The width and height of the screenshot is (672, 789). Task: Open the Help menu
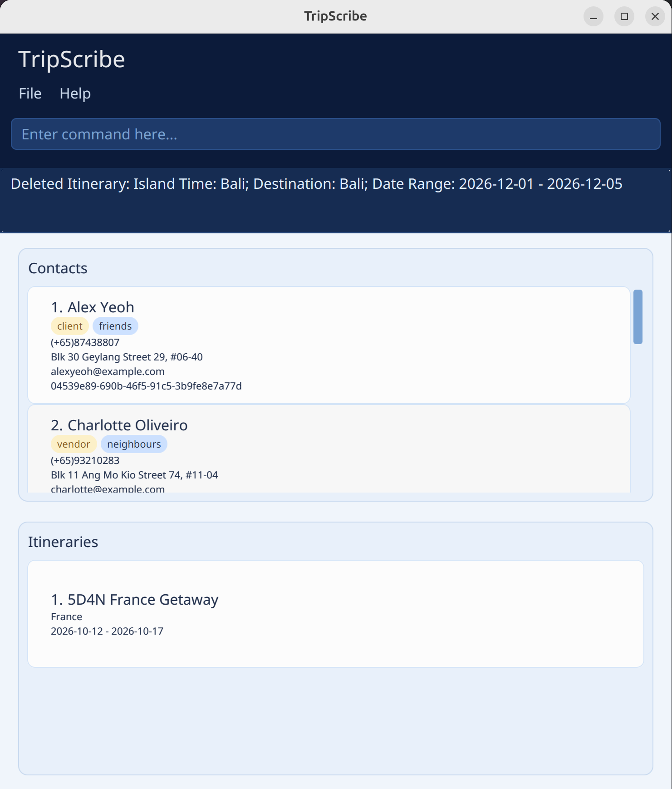coord(75,94)
